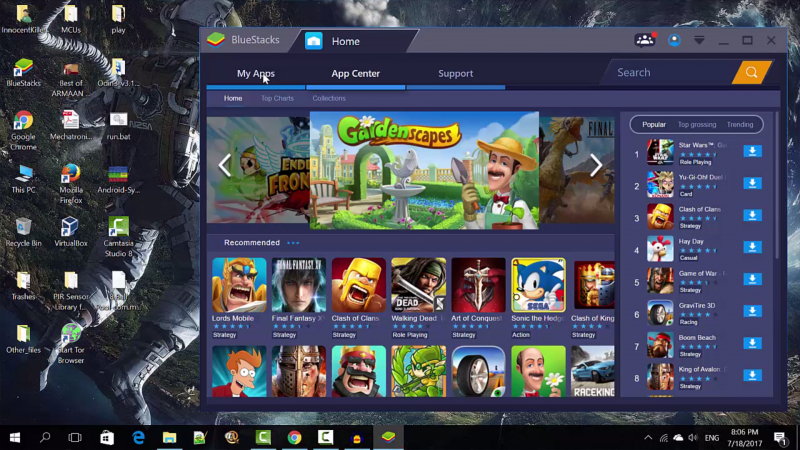Open Task View on taskbar
800x450 pixels.
tap(75, 438)
